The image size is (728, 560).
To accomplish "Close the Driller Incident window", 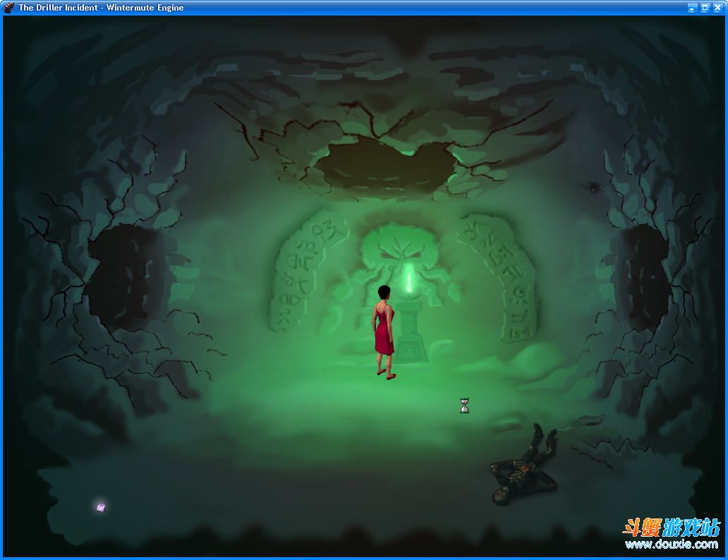I will [717, 8].
